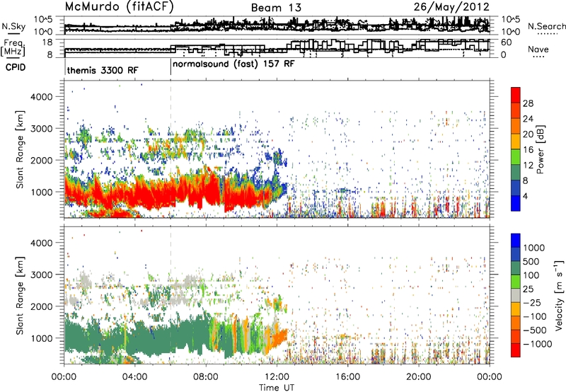Pick the below-4 dB bright blue power swatch
Screen dimensions: 566x392
[516, 203]
